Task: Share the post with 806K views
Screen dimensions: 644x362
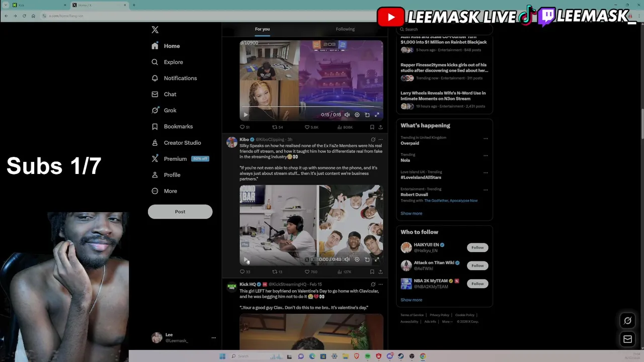Action: (x=380, y=127)
